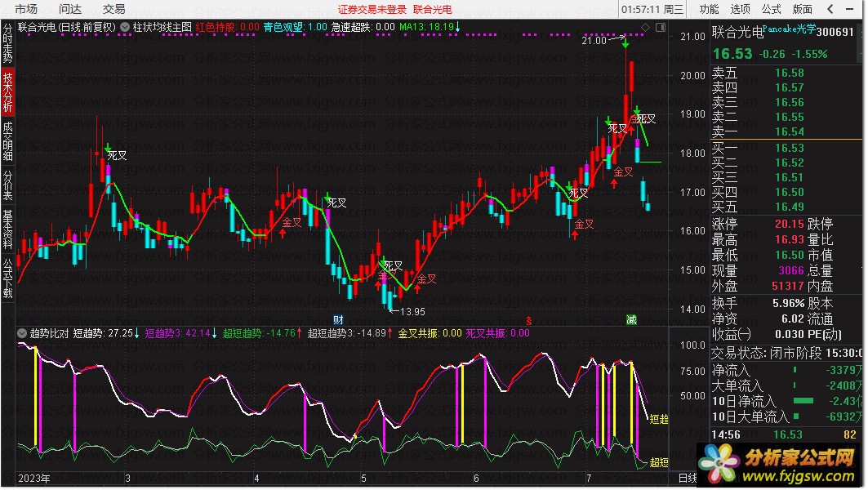
Task: Click 日线 period selector button
Action: [688, 479]
